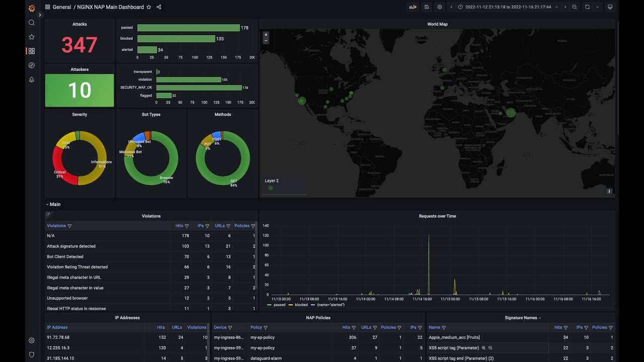Open the Violations panel corner link icon

click(48, 214)
